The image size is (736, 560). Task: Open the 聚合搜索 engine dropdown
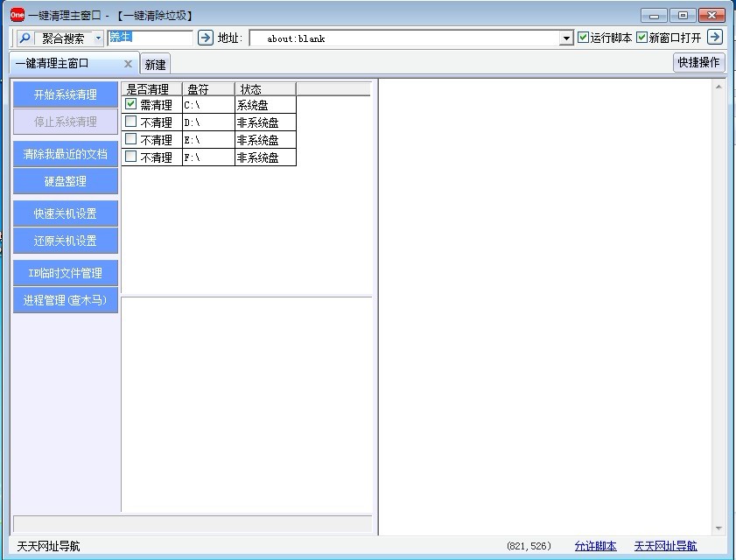coord(98,38)
